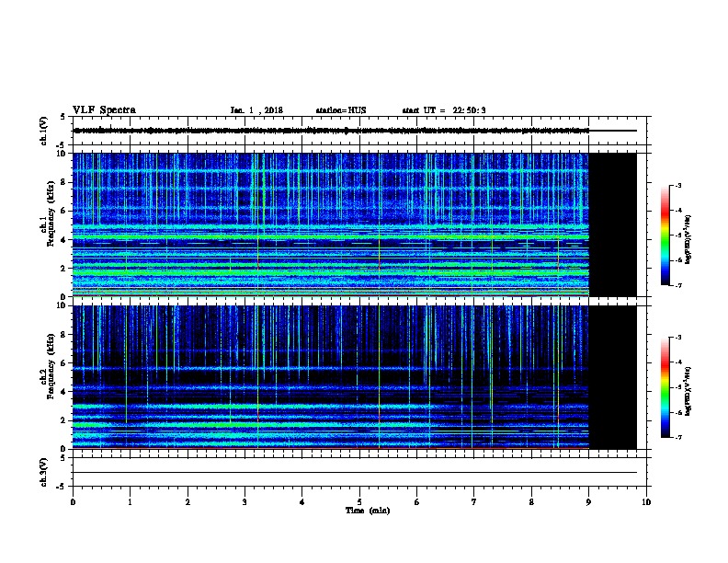Click the "-7" label on ch.2 color bar
Image resolution: width=728 pixels, height=563 pixels.
click(678, 437)
